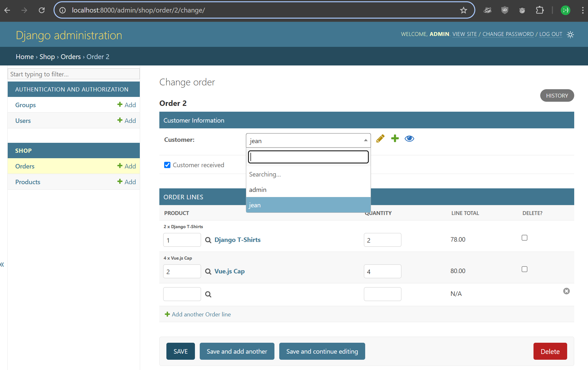The height and width of the screenshot is (370, 588).
Task: Collapse the sidebar navigation
Action: (x=2, y=264)
